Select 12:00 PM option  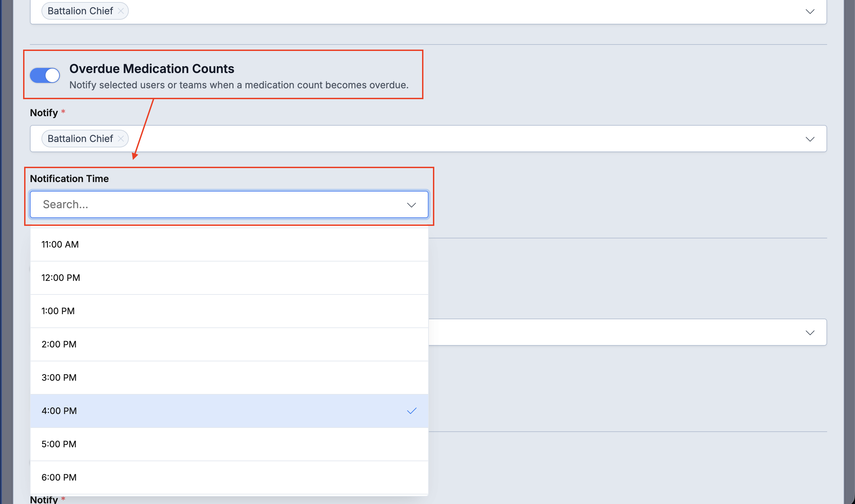(x=229, y=278)
